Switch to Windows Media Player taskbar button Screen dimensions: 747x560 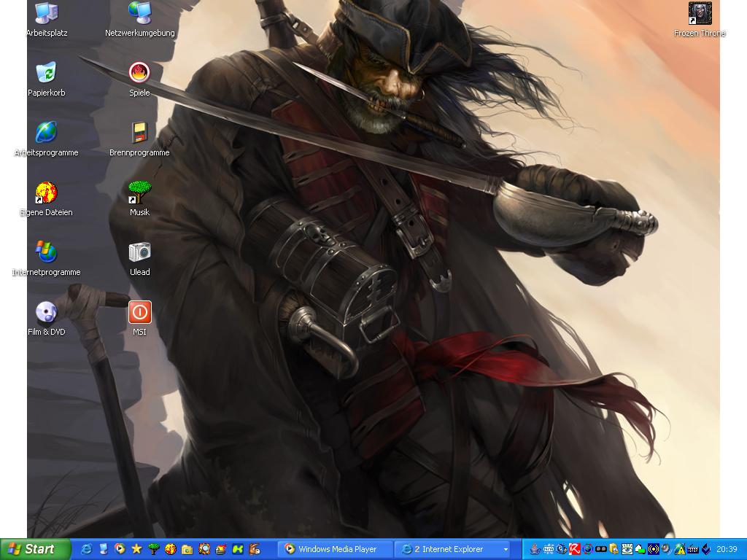336,549
